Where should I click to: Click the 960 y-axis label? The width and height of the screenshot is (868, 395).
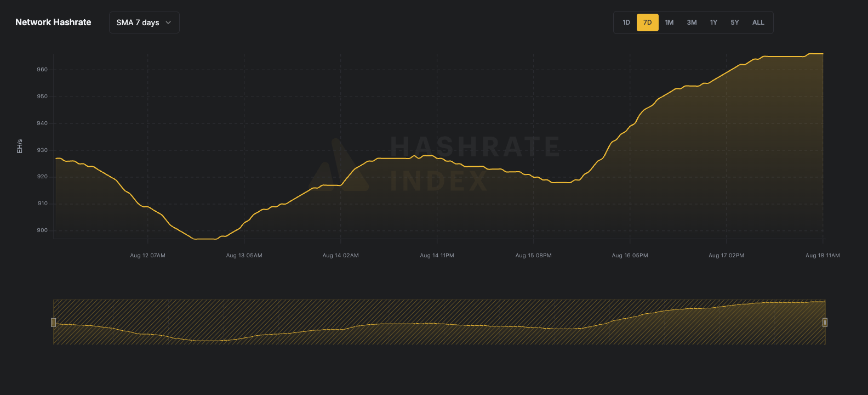coord(42,70)
